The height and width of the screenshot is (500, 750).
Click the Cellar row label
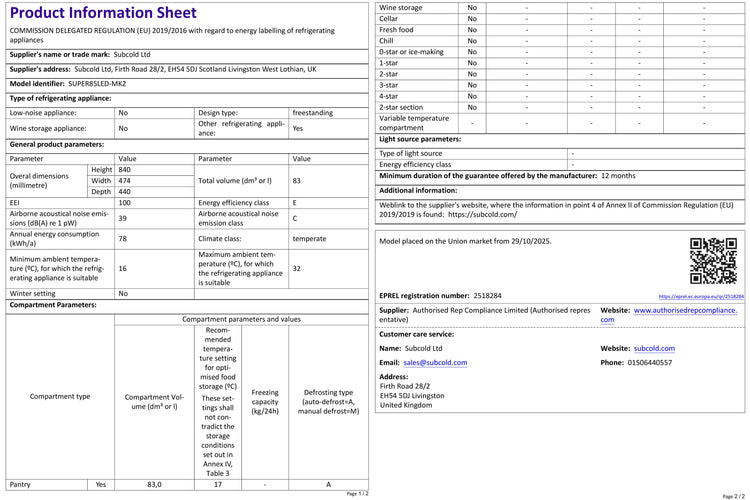(x=388, y=19)
